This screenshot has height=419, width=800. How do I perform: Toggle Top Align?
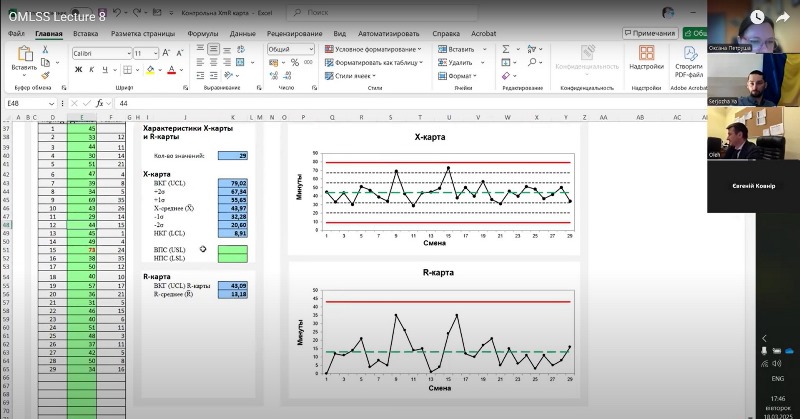201,49
